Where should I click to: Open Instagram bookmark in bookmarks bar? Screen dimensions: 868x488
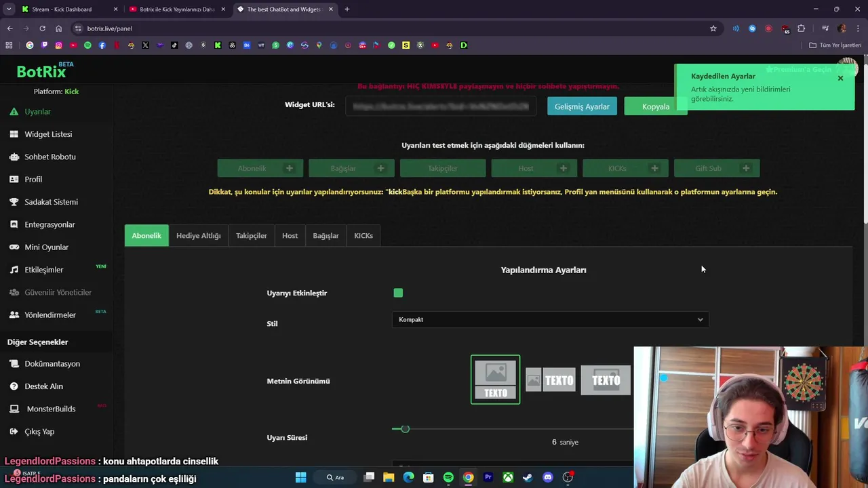click(x=58, y=45)
